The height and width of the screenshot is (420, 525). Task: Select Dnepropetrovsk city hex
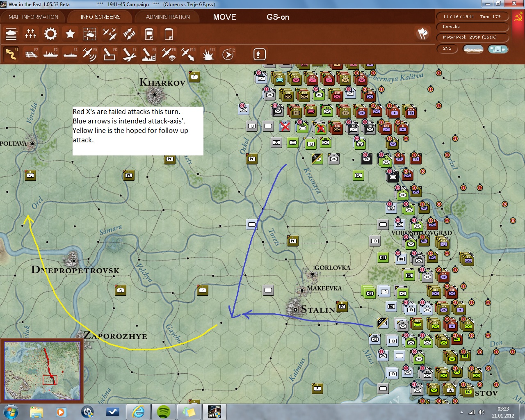click(x=74, y=260)
